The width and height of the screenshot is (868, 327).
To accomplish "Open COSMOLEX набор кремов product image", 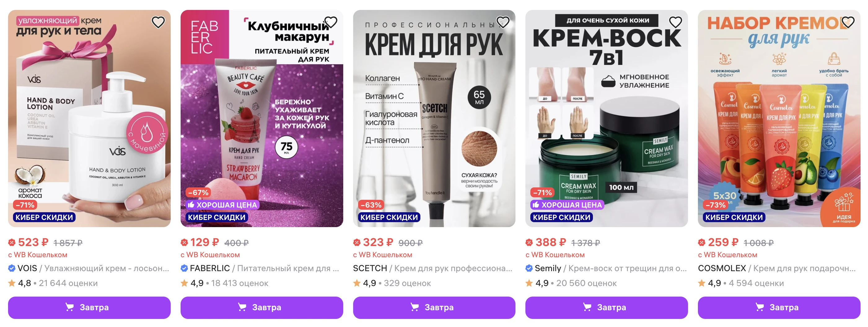I will [x=779, y=119].
